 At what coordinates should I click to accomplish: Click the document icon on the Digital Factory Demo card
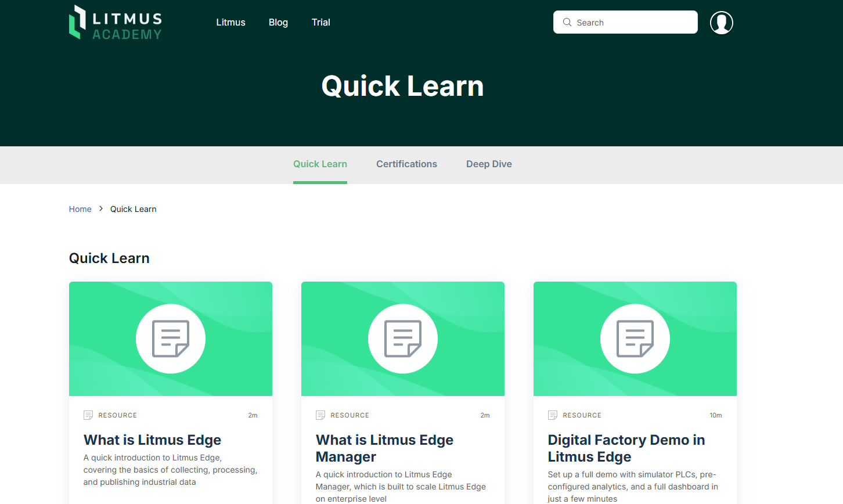point(635,339)
